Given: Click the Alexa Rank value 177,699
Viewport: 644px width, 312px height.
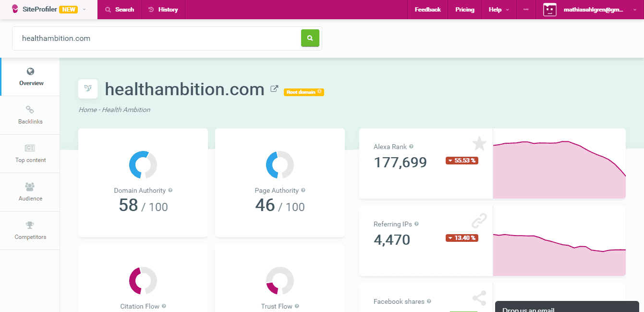Looking at the screenshot, I should click(400, 162).
